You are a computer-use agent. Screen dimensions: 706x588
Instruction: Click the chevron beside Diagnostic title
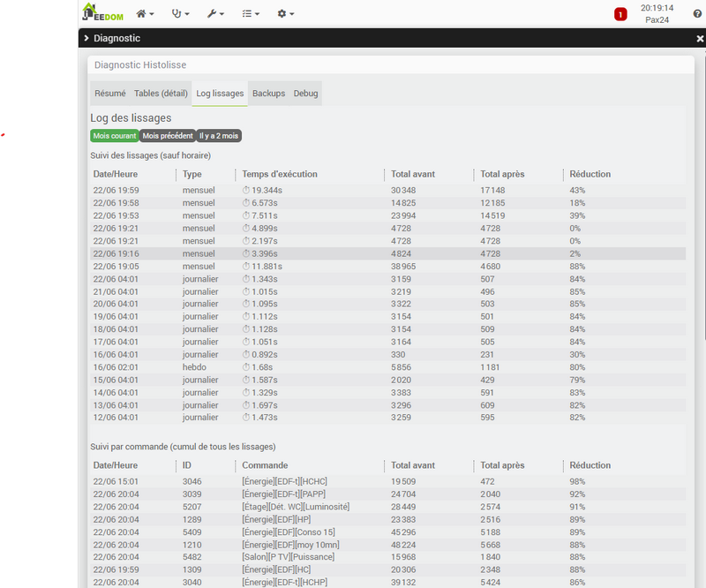coord(85,38)
